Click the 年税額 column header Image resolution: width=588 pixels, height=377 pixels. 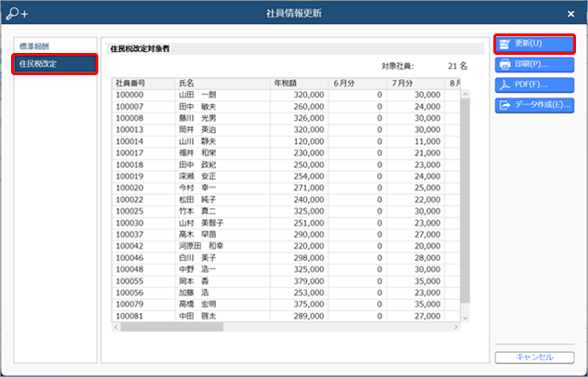300,83
